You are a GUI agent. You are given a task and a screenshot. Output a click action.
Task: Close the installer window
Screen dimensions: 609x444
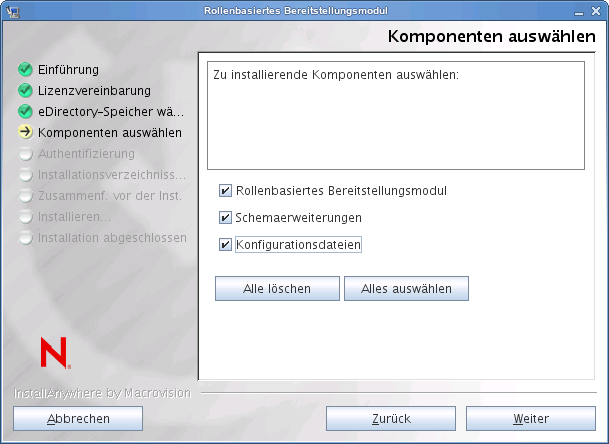pos(596,11)
